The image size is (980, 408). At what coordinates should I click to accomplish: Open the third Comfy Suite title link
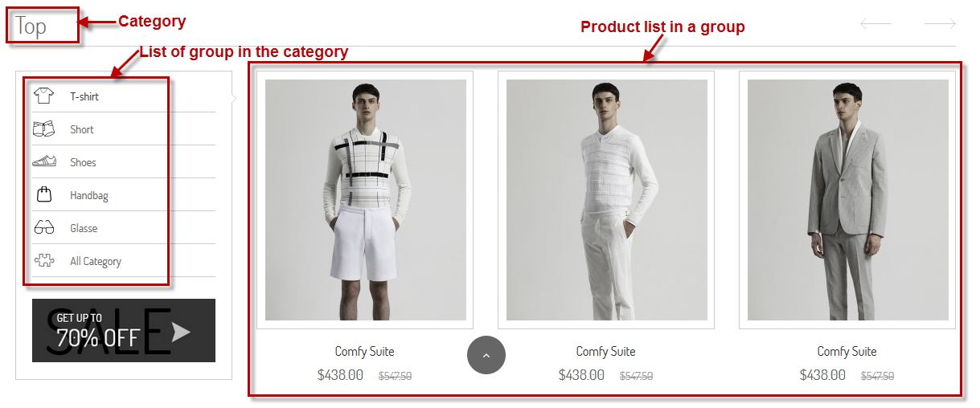pos(847,351)
